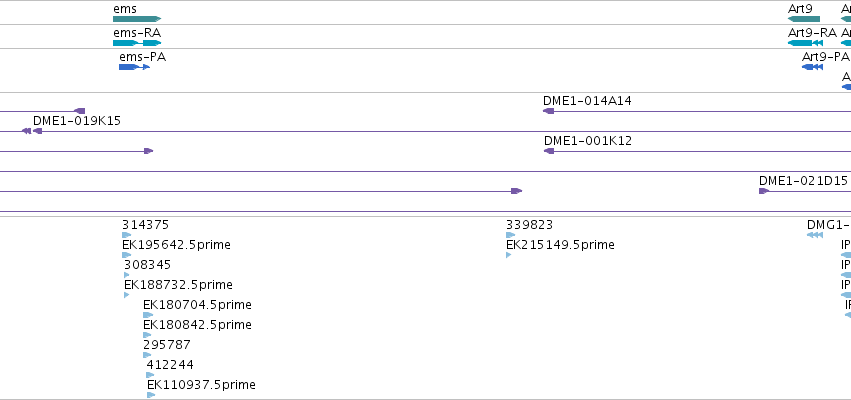Select the 412244 feature arrow
Screen dimensions: 851x400
(150, 375)
